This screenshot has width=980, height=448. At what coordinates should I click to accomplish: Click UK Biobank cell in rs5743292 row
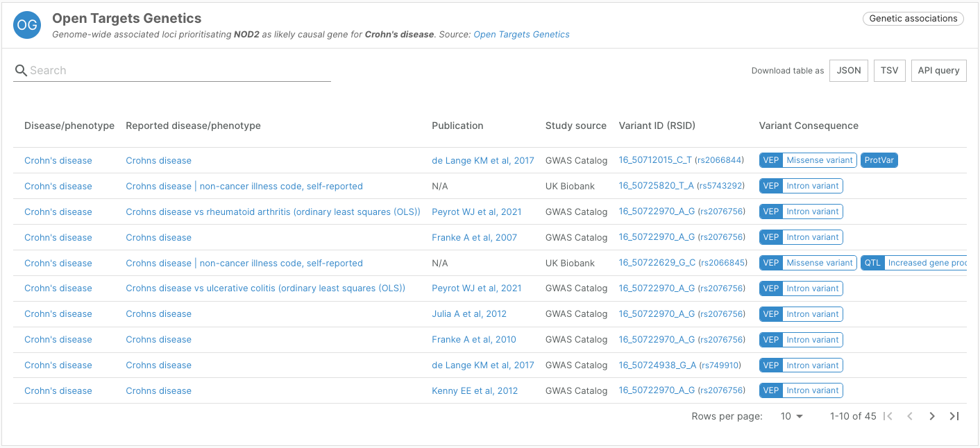[570, 186]
